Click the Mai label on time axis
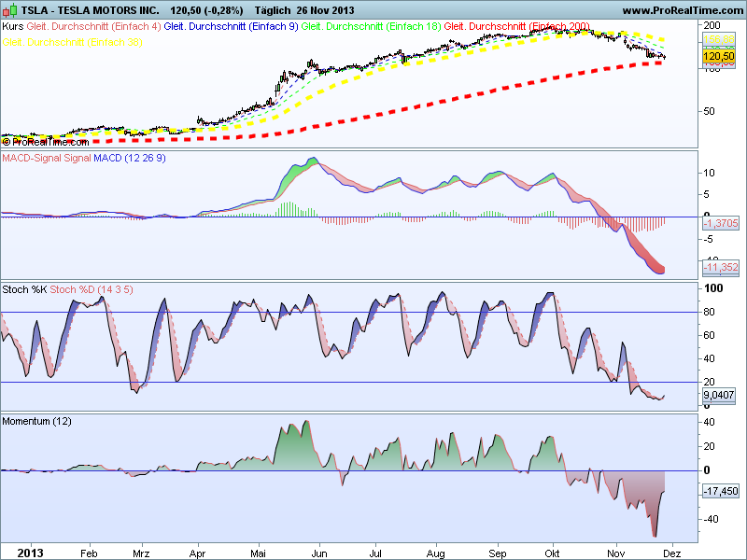Viewport: 747px width, 560px height. pyautogui.click(x=258, y=553)
